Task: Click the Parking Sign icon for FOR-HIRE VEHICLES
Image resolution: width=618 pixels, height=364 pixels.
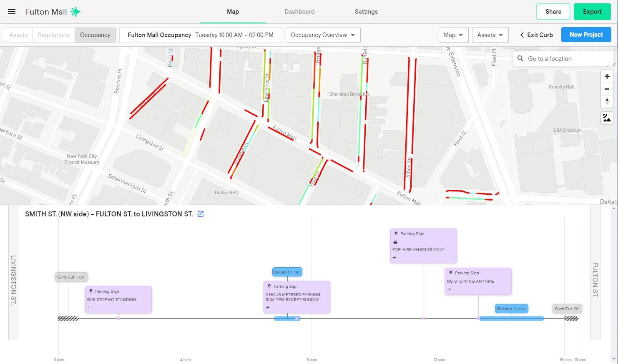Action: click(x=395, y=233)
